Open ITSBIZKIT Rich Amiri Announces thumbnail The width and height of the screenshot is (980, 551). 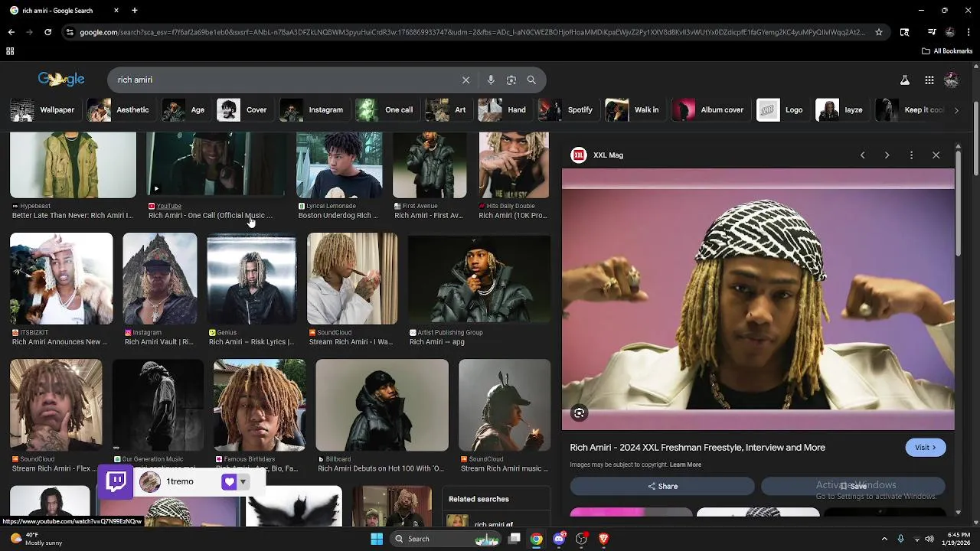tap(61, 279)
